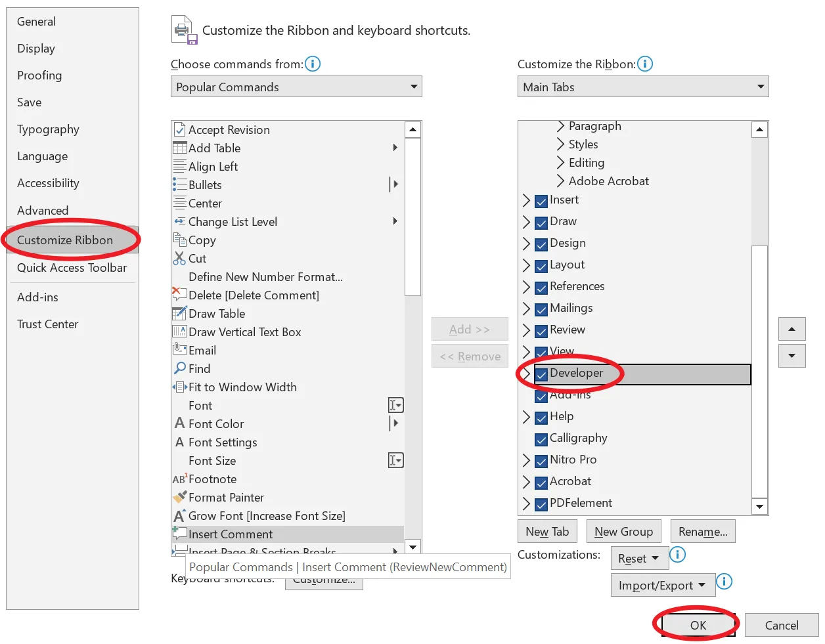This screenshot has width=825, height=644.
Task: Click the move up arrow button
Action: (x=792, y=329)
